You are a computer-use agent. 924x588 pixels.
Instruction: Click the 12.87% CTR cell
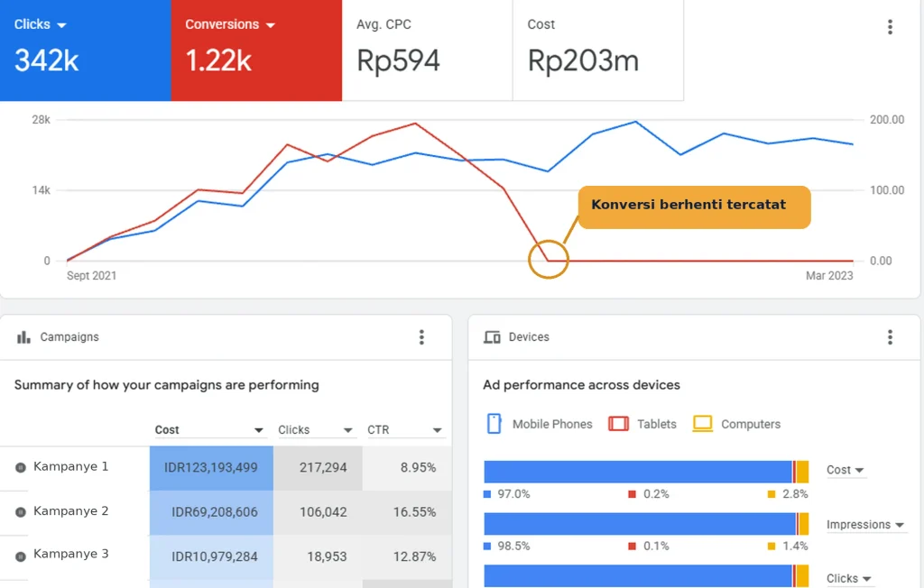click(407, 556)
